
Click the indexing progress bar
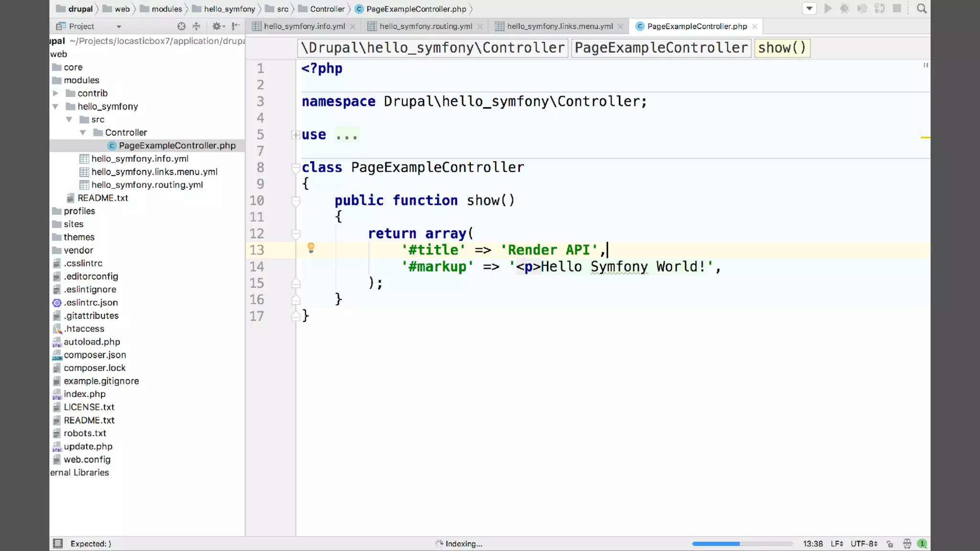tap(742, 544)
